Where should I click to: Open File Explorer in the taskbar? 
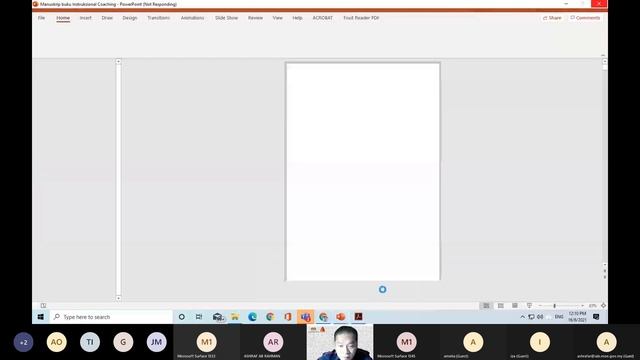[235, 317]
